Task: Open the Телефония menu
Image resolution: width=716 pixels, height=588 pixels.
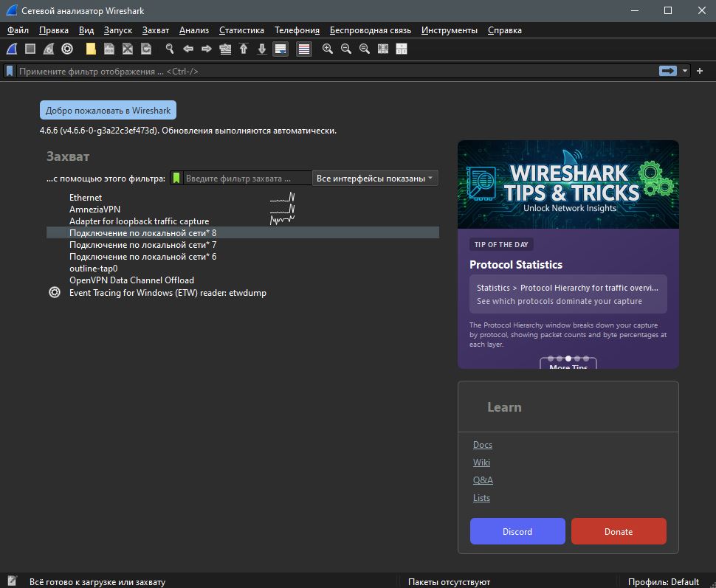Action: (297, 30)
